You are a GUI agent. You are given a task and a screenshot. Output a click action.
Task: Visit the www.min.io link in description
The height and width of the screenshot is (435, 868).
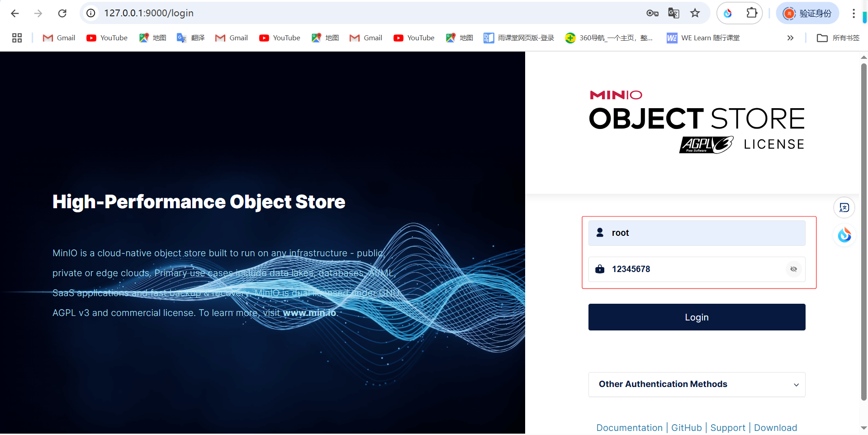coord(309,313)
